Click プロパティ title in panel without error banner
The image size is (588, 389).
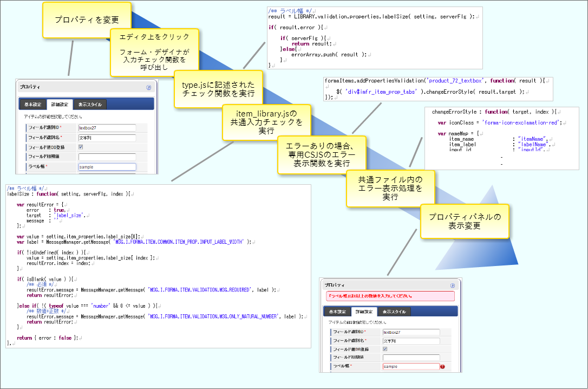(30, 87)
